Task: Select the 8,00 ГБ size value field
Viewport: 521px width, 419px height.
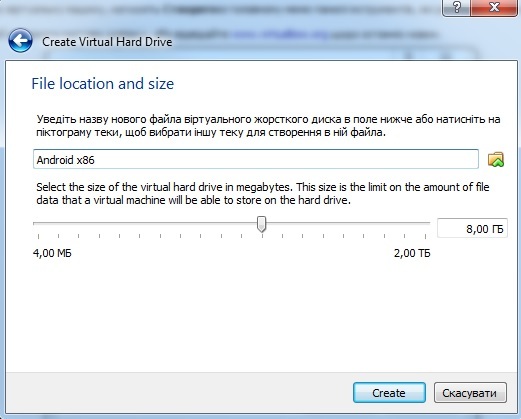Action: coord(472,229)
